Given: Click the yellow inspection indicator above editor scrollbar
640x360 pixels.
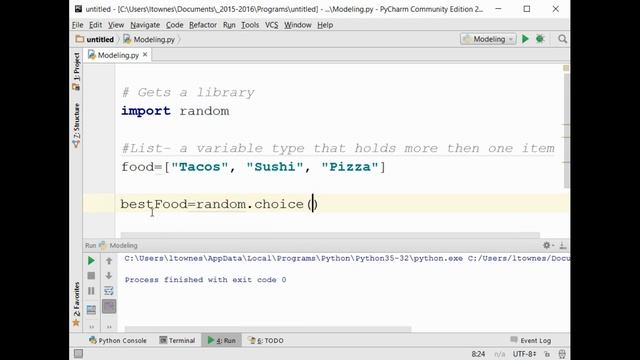Looking at the screenshot, I should pyautogui.click(x=566, y=68).
